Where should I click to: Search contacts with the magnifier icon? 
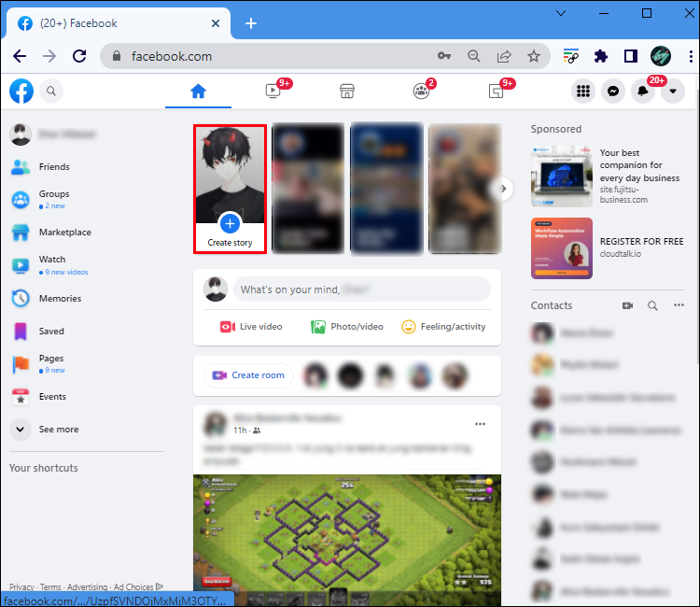coord(652,305)
